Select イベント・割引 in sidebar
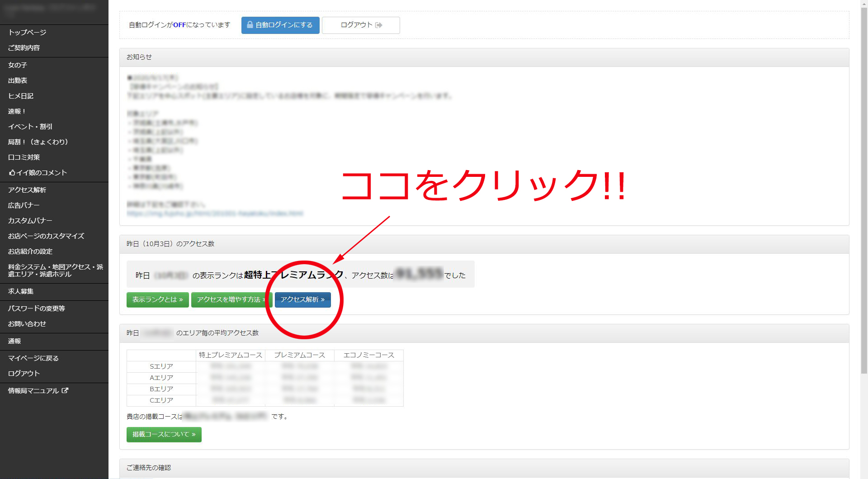Screen dimensions: 868x479 (30, 127)
